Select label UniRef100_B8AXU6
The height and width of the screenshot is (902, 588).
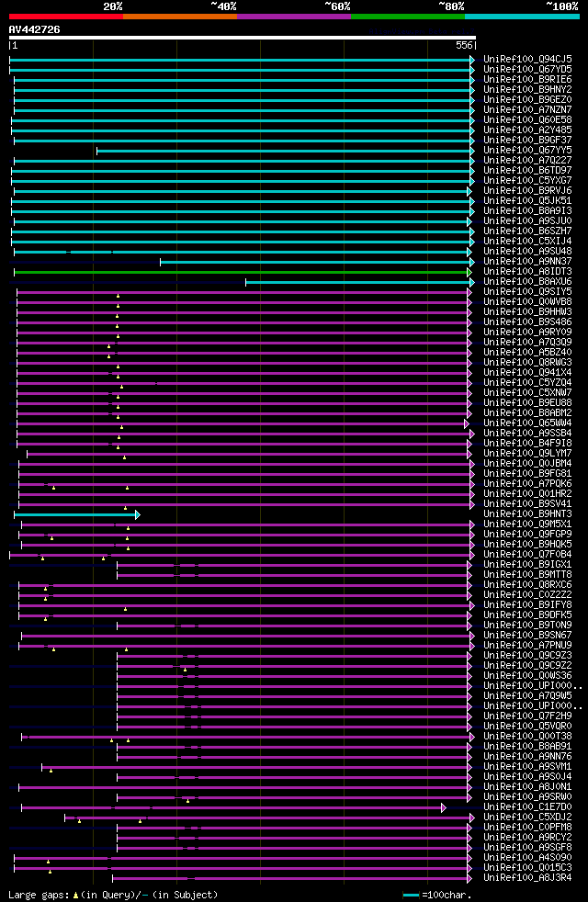tap(527, 282)
